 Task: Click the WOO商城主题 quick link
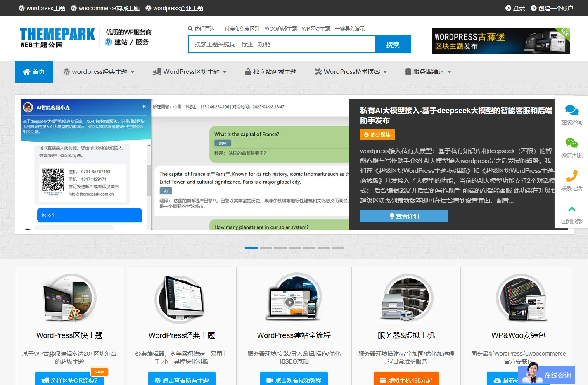tap(281, 29)
